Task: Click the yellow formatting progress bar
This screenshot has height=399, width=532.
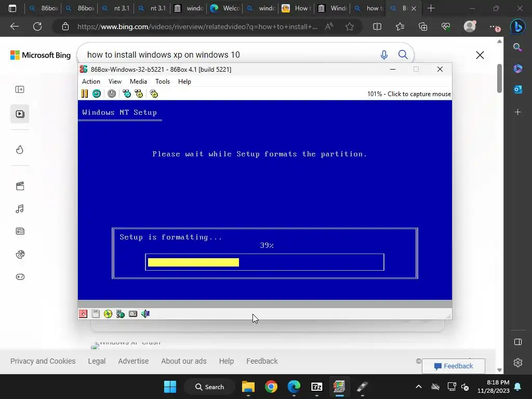Action: point(193,262)
